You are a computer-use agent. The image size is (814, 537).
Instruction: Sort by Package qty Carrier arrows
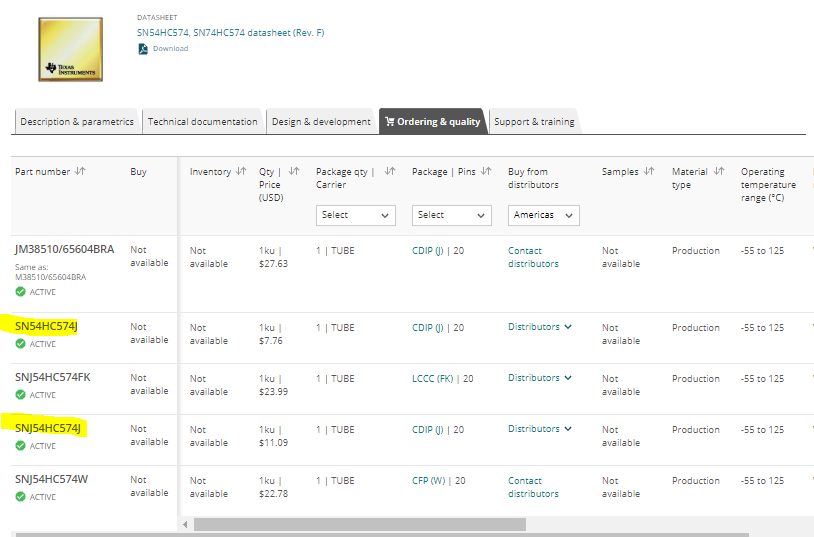[x=390, y=171]
